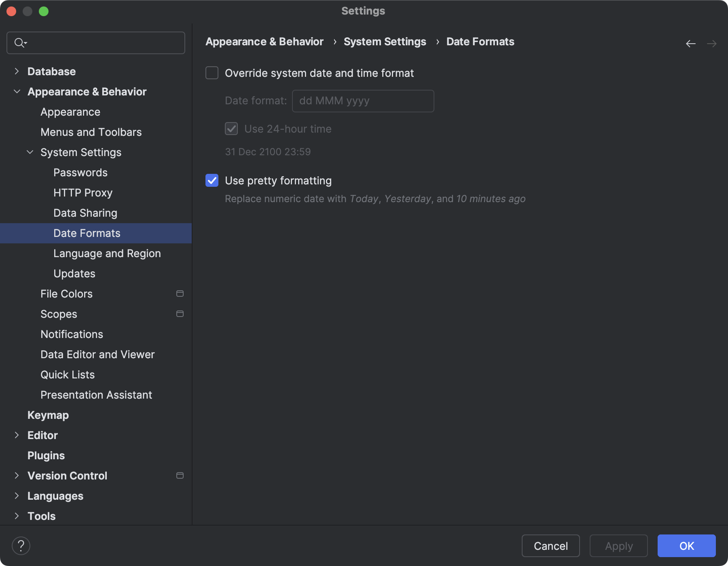
Task: Expand the Editor settings section
Action: 17,435
